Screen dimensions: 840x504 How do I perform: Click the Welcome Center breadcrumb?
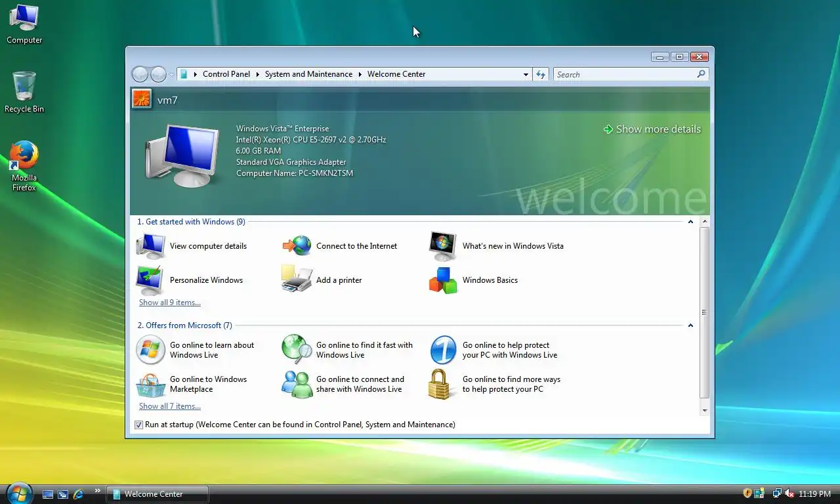pyautogui.click(x=396, y=74)
